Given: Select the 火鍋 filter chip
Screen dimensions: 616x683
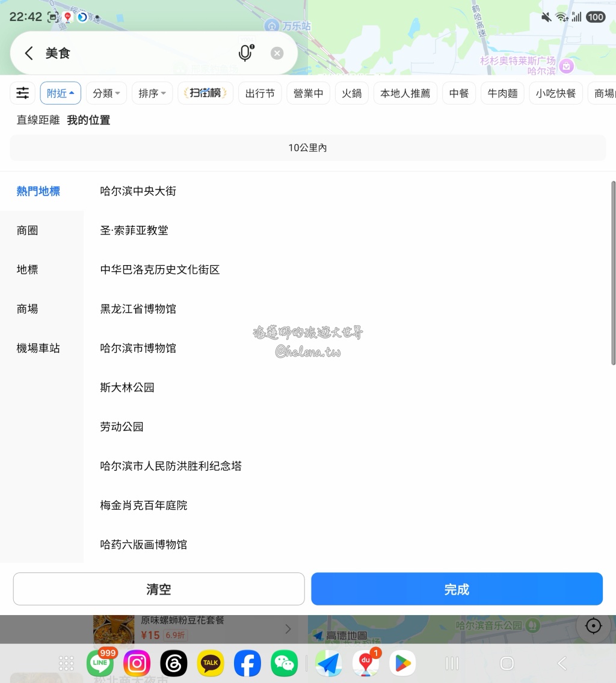Looking at the screenshot, I should [352, 93].
